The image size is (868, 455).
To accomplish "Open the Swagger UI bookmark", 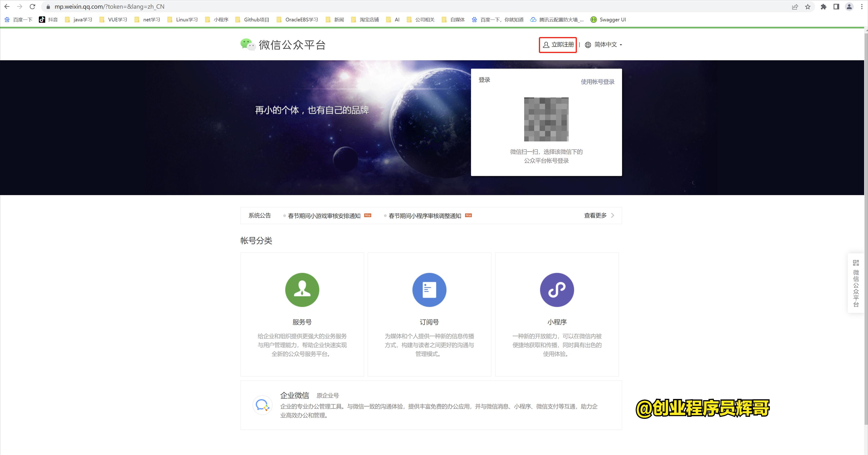I will pos(608,19).
